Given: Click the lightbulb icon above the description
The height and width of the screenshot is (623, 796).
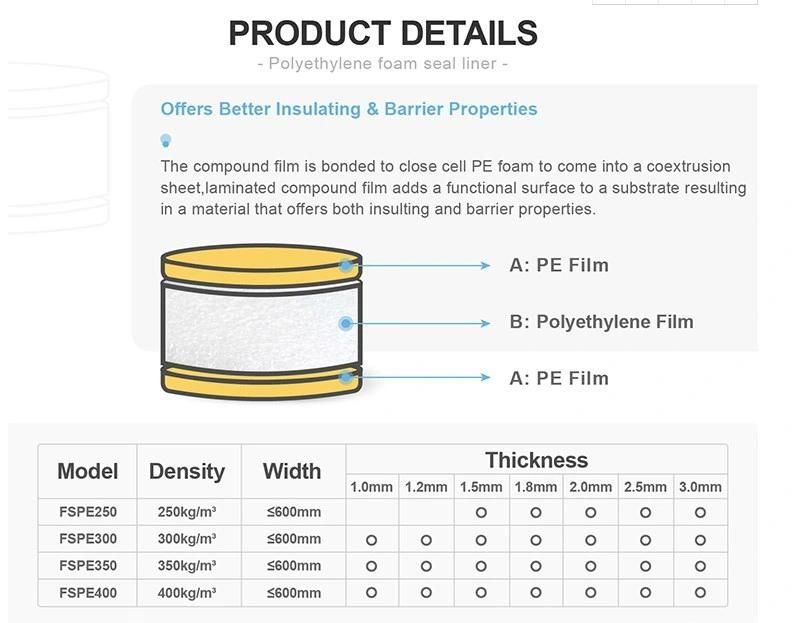Looking at the screenshot, I should tap(165, 141).
